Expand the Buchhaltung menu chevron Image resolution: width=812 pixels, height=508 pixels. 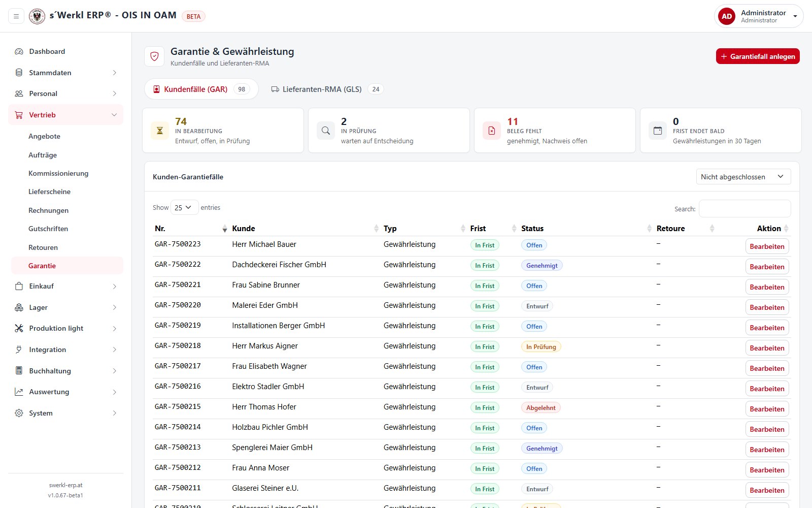(114, 371)
